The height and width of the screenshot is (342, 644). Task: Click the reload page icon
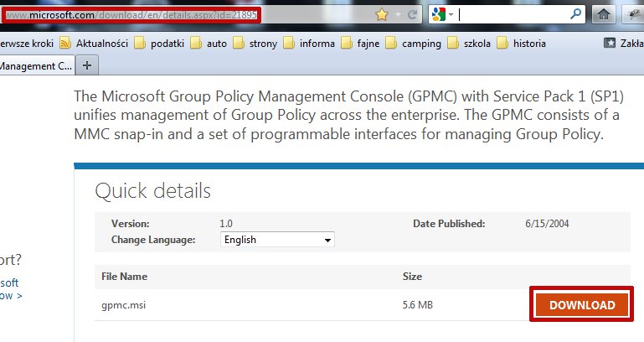click(x=412, y=15)
